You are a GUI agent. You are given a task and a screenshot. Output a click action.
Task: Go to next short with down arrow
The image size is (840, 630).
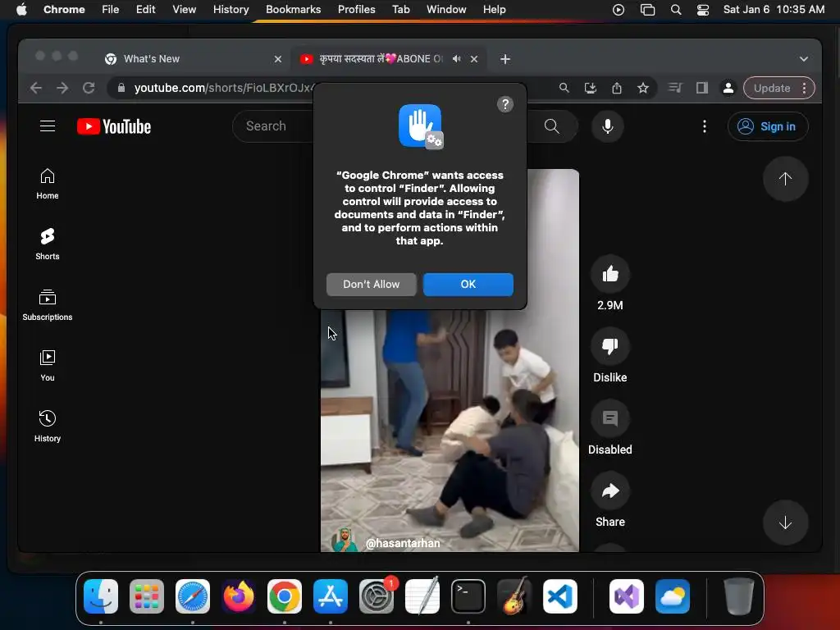click(x=785, y=523)
